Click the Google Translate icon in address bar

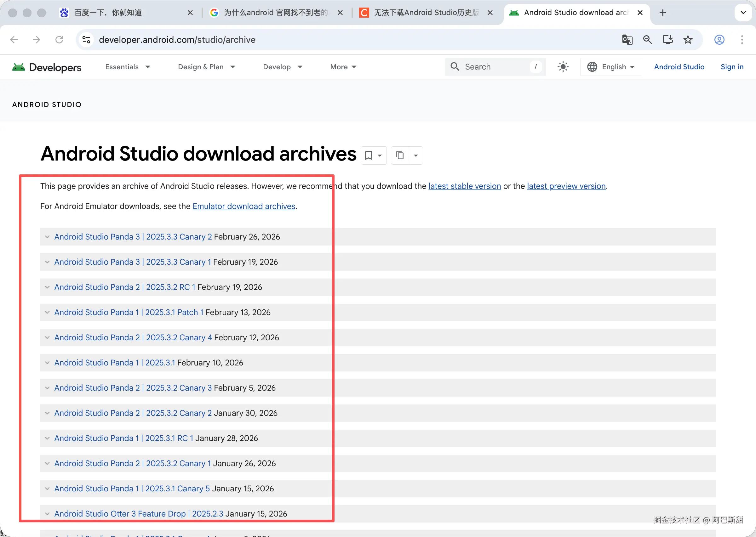point(627,40)
